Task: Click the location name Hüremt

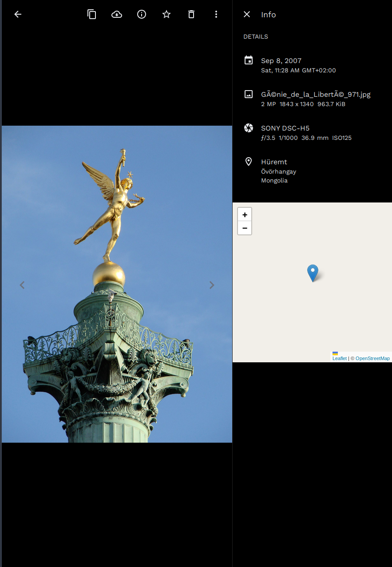Action: click(274, 162)
